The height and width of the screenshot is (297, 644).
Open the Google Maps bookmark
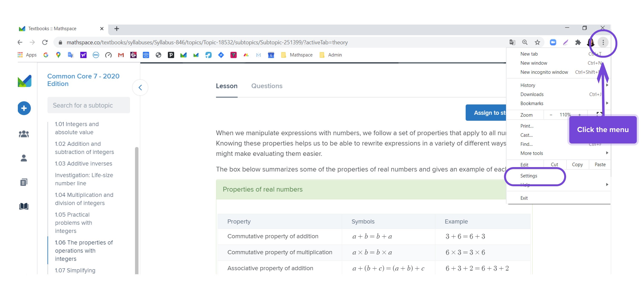coord(58,55)
